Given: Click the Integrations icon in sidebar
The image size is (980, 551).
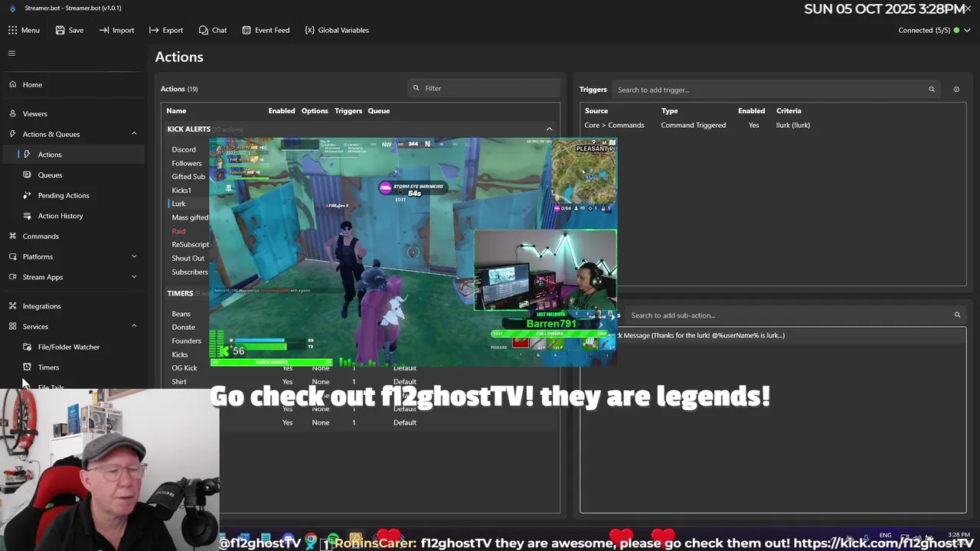Looking at the screenshot, I should click(12, 306).
